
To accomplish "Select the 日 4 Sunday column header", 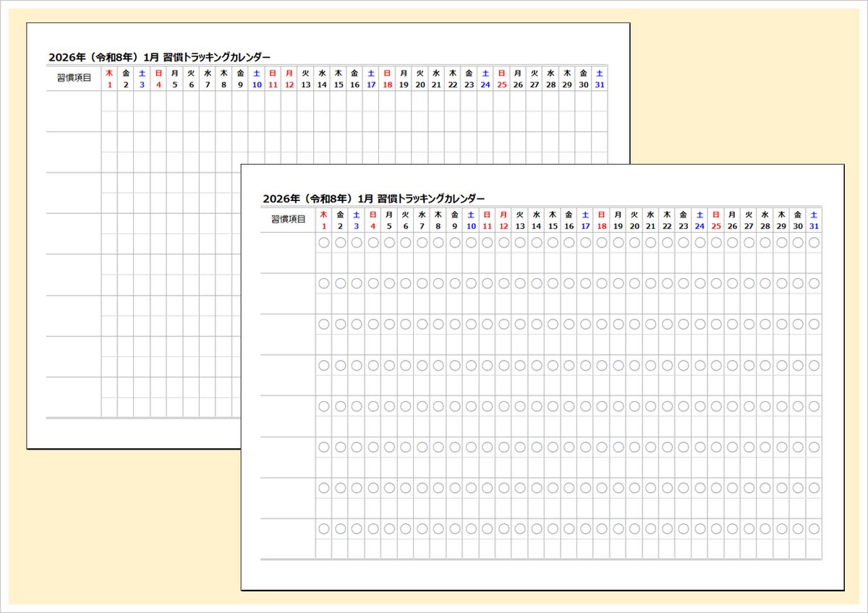I will click(372, 220).
